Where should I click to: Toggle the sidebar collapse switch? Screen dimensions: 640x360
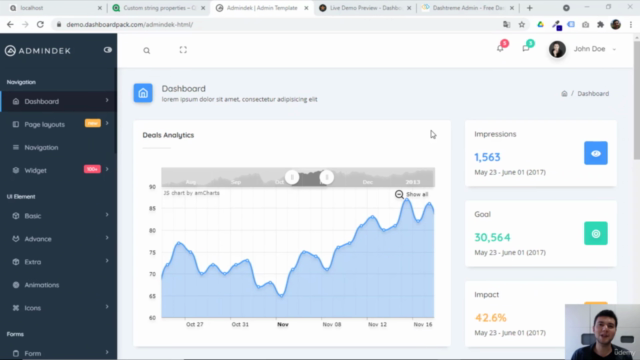[108, 50]
